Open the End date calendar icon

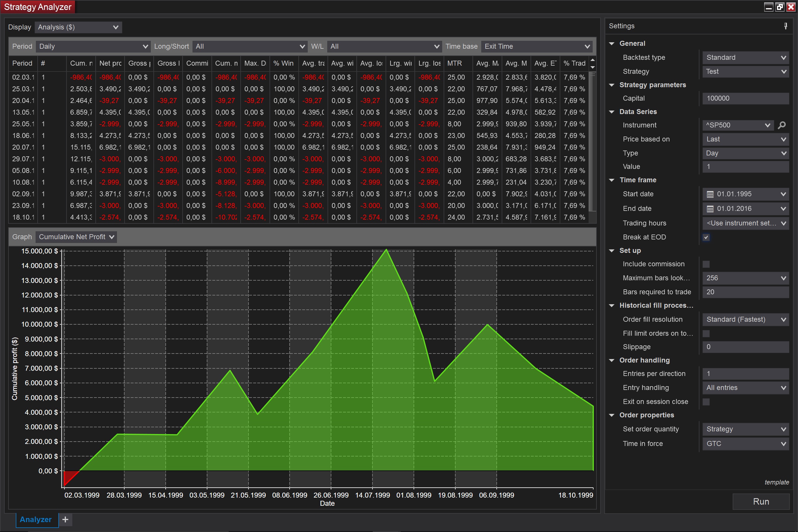pos(710,209)
